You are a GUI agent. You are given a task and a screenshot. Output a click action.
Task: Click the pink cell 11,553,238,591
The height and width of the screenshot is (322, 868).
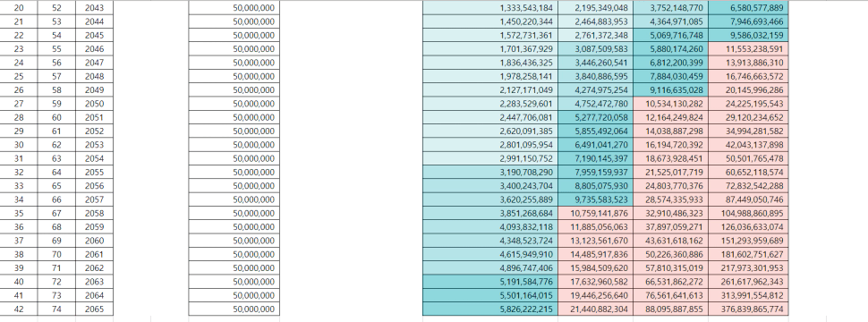point(748,48)
